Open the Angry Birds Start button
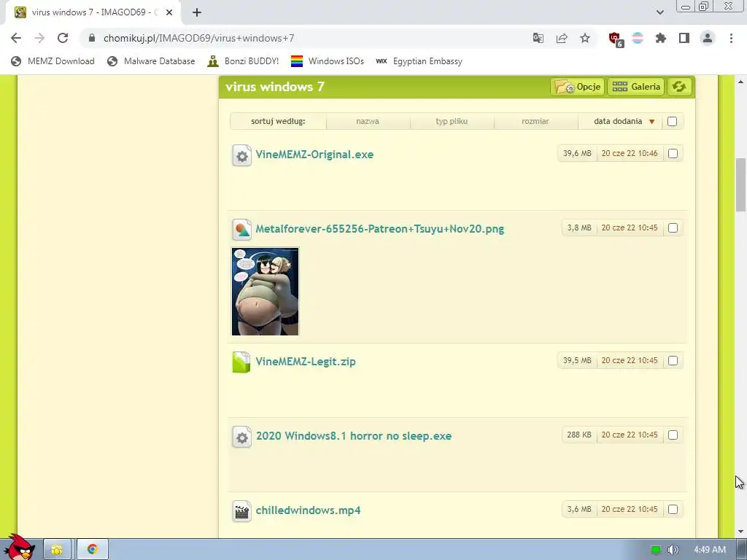The width and height of the screenshot is (747, 560). (x=20, y=547)
